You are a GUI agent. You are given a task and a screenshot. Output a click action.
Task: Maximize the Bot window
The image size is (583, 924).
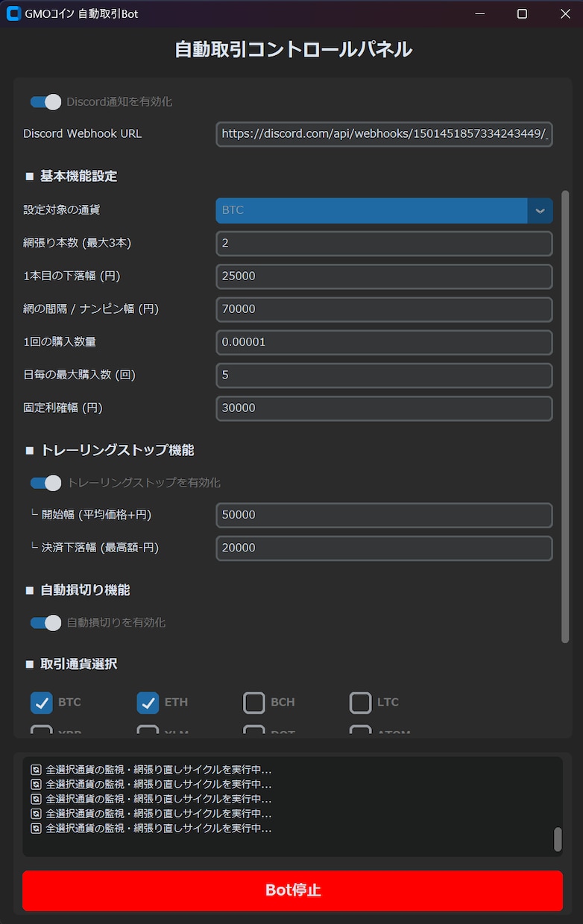point(522,13)
